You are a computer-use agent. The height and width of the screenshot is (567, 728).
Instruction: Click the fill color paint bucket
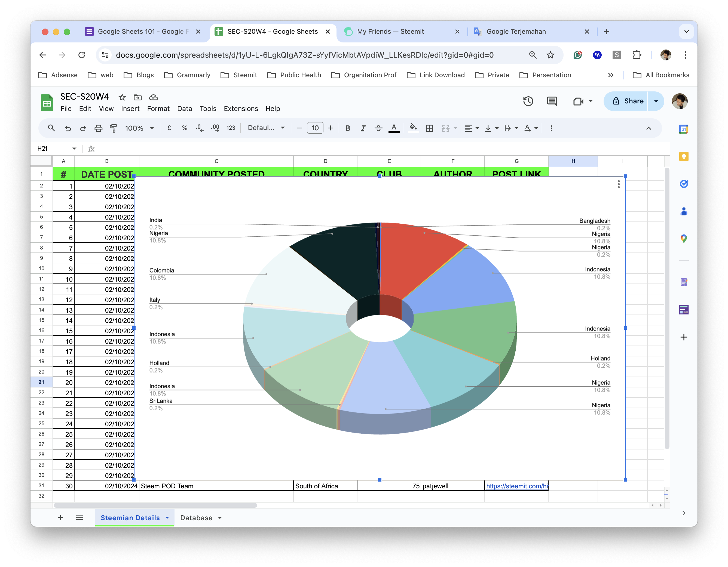tap(413, 128)
